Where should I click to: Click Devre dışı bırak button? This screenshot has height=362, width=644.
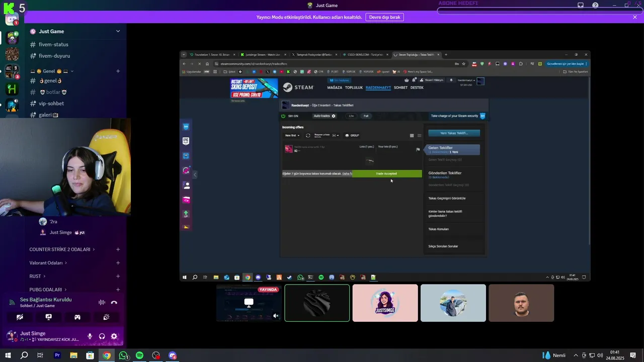[x=384, y=17]
